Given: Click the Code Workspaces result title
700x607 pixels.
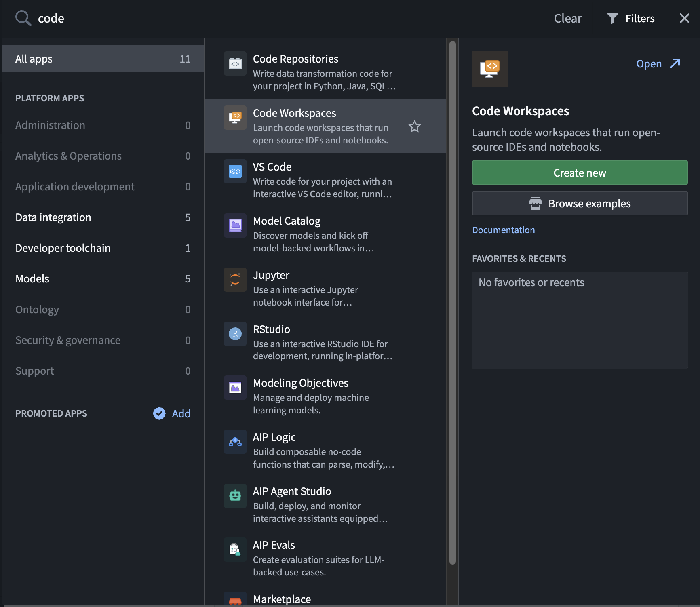Looking at the screenshot, I should (294, 113).
